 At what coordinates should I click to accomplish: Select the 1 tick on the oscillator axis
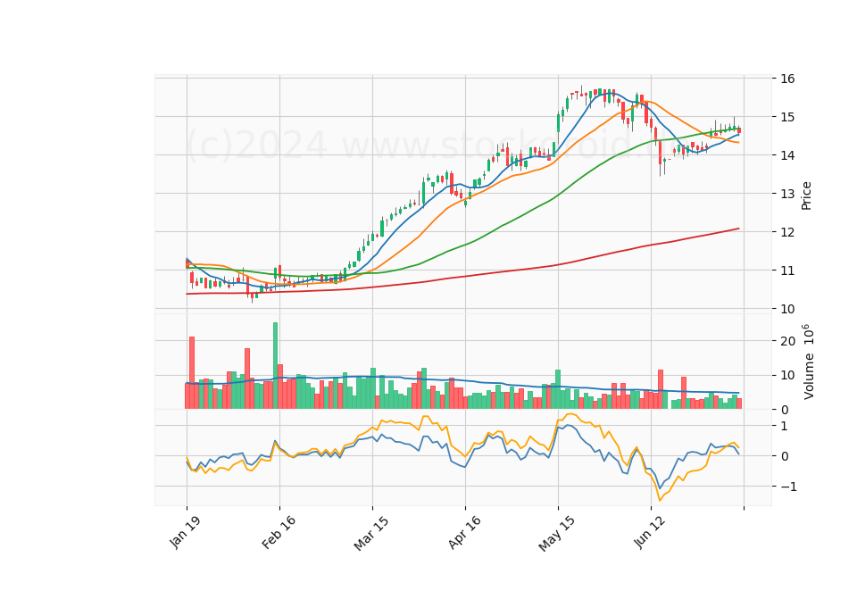point(785,426)
